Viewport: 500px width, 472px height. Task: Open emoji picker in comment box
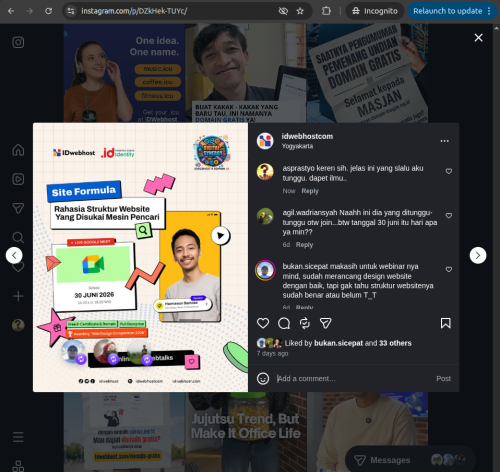(x=263, y=378)
